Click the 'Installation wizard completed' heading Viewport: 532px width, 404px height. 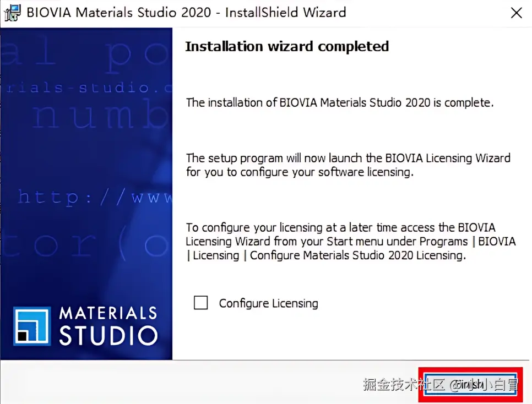[x=287, y=46]
